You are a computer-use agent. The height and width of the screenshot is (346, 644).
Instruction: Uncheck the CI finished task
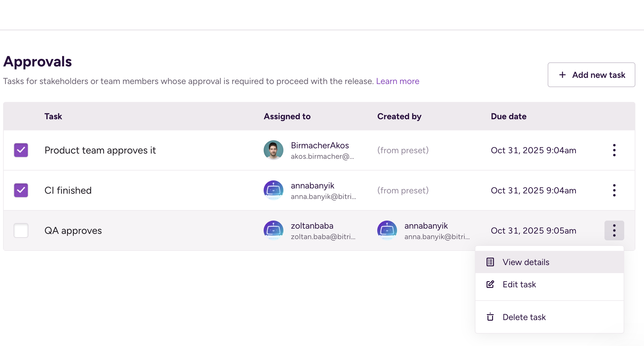21,190
